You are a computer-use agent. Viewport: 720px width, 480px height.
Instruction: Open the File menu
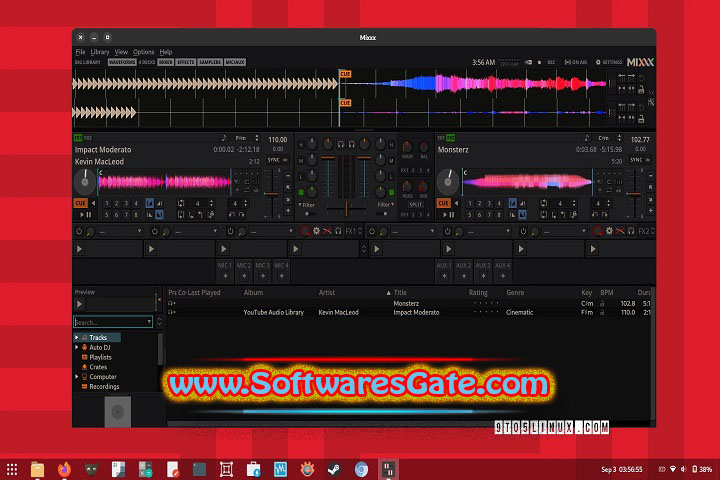(x=80, y=52)
